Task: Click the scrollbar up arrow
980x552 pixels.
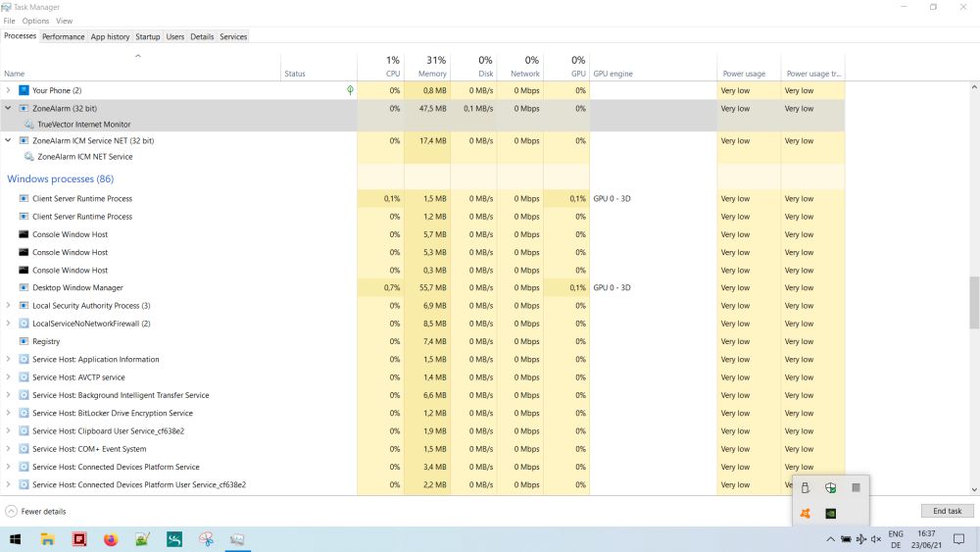Action: pos(974,87)
